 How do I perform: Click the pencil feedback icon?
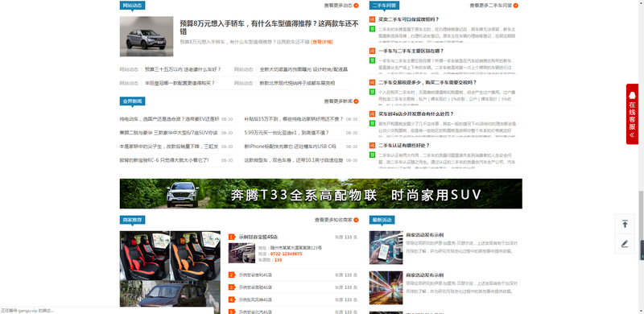(625, 244)
